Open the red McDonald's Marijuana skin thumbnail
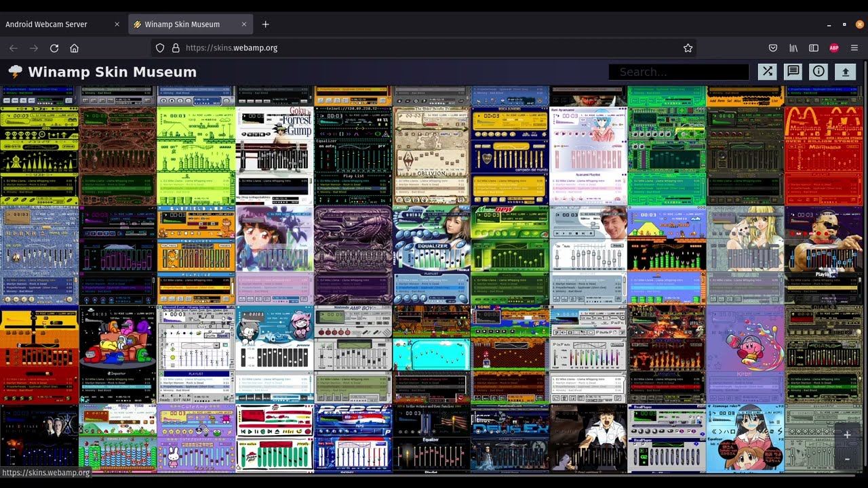This screenshot has height=488, width=868. click(823, 155)
